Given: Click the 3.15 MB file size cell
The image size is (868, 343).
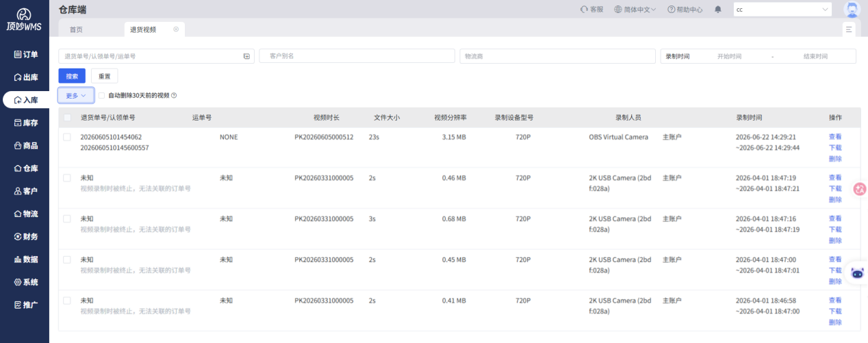Looking at the screenshot, I should pos(454,137).
